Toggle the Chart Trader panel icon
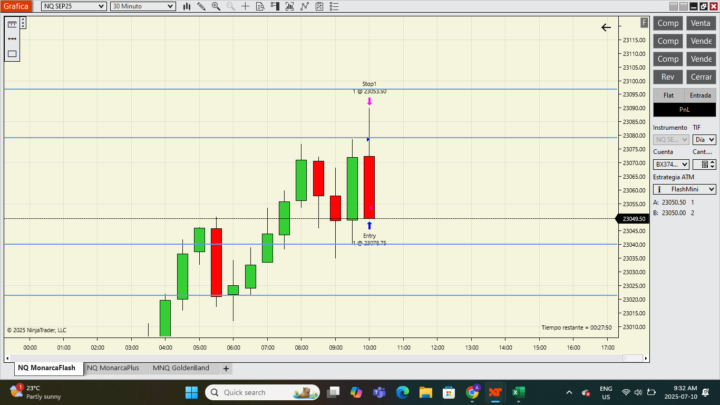This screenshot has height=405, width=720. pos(275,6)
